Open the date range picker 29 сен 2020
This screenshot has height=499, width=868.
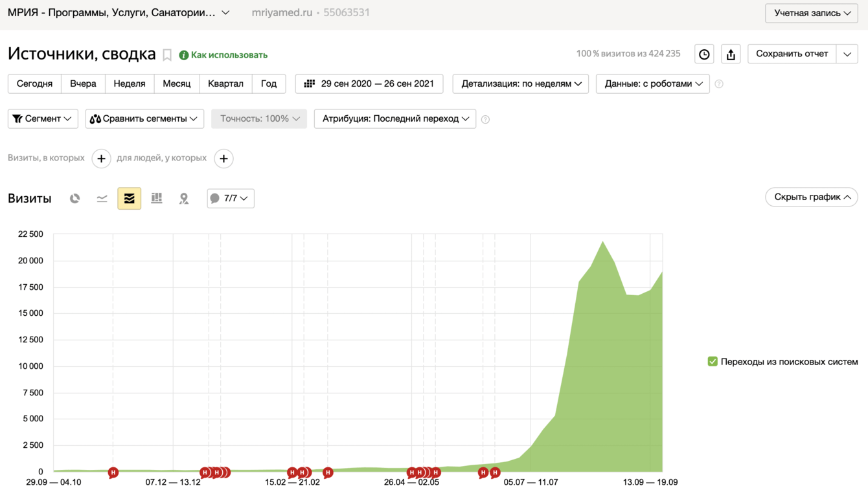pyautogui.click(x=369, y=84)
